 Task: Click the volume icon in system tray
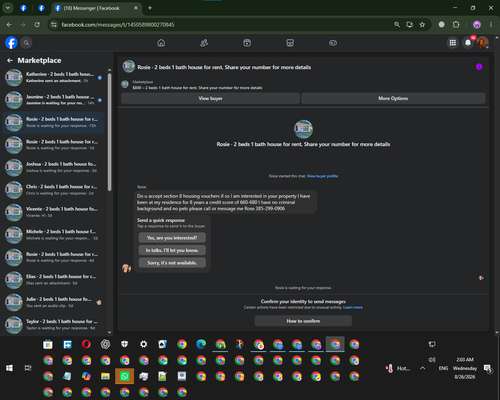(432, 360)
